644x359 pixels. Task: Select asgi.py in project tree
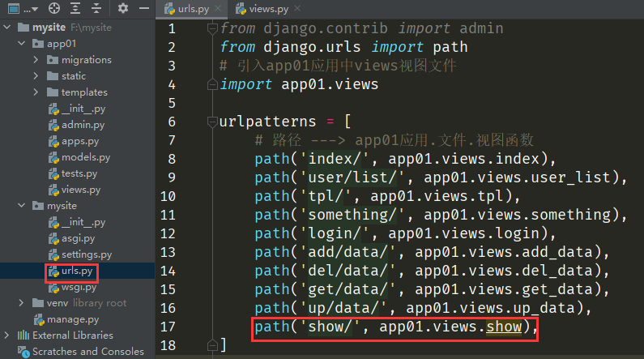point(78,238)
